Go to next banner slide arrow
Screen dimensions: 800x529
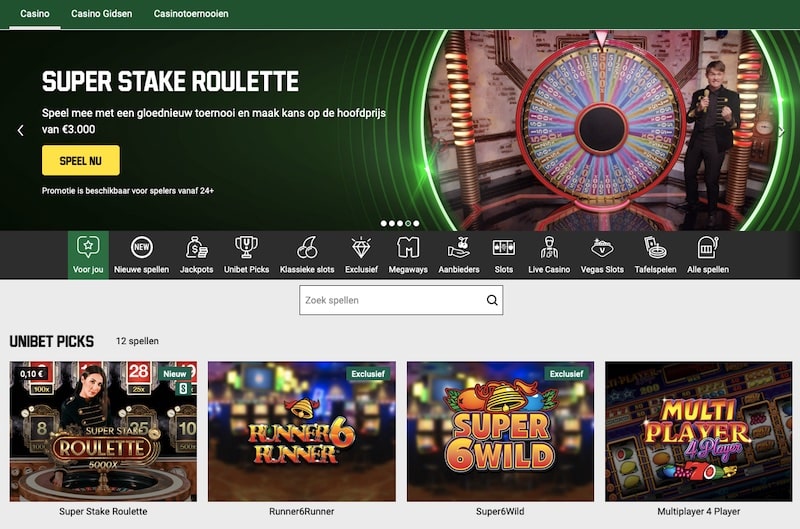click(781, 131)
